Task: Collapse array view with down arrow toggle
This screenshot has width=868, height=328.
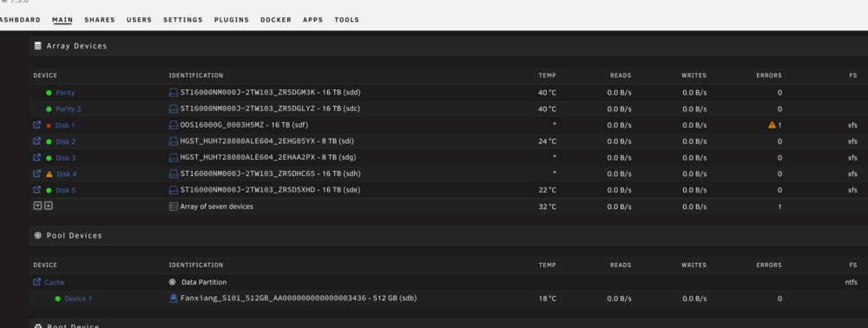Action: pyautogui.click(x=37, y=206)
